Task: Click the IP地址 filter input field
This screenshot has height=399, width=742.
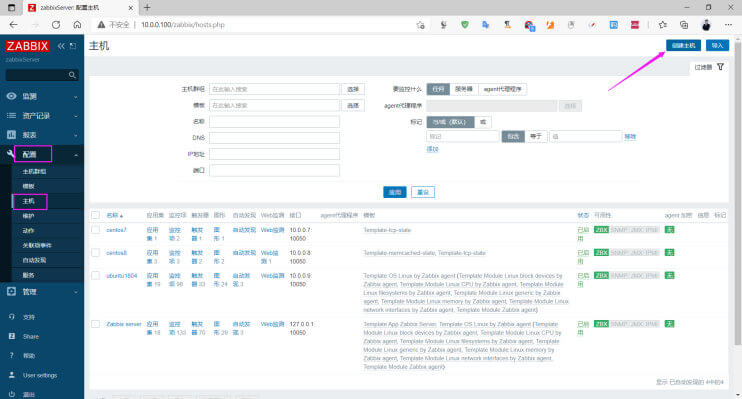Action: [274, 154]
